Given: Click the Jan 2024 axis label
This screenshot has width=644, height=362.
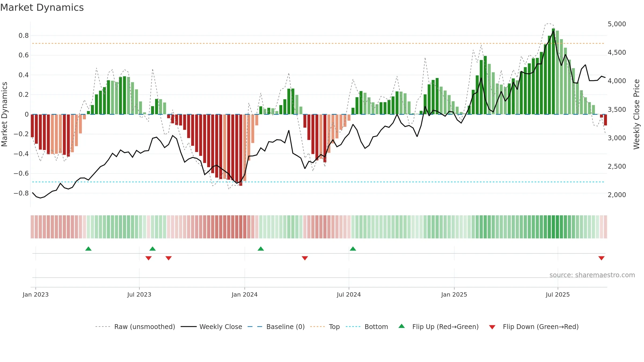Looking at the screenshot, I should tap(245, 294).
